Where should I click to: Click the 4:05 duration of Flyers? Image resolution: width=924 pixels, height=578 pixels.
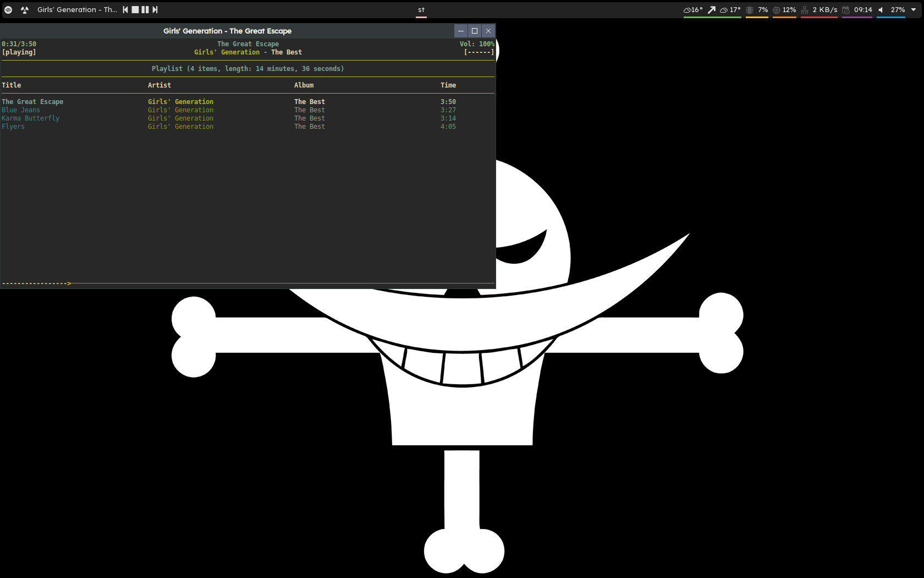[x=448, y=127]
